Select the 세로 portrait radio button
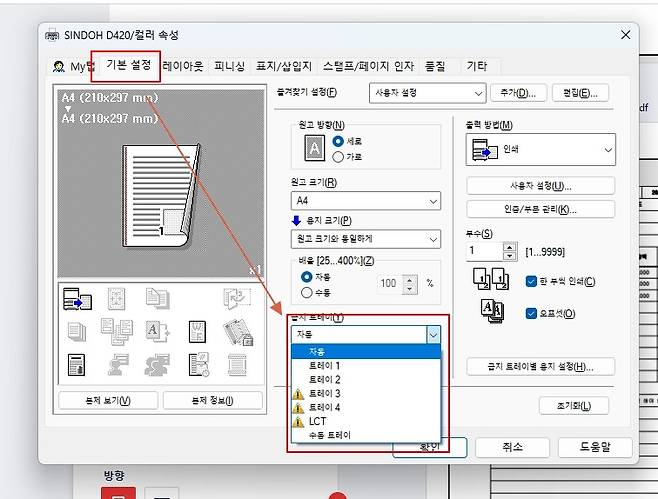 [338, 141]
